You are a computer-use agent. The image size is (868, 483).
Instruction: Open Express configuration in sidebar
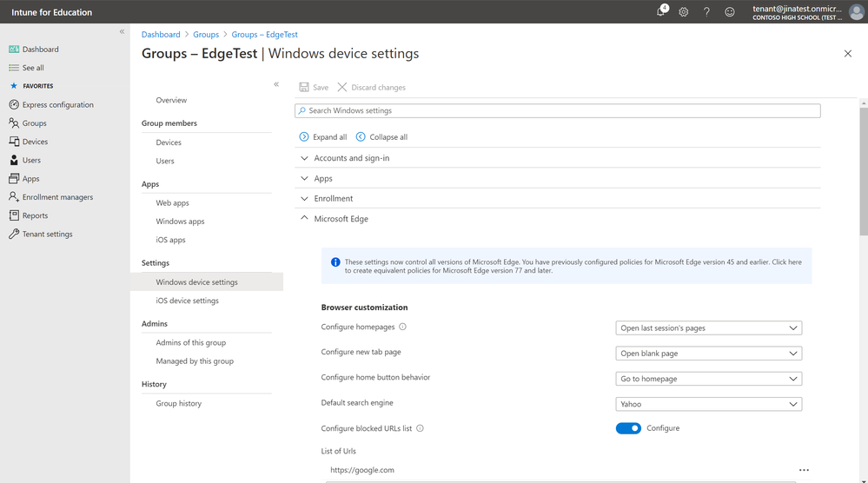tap(57, 105)
